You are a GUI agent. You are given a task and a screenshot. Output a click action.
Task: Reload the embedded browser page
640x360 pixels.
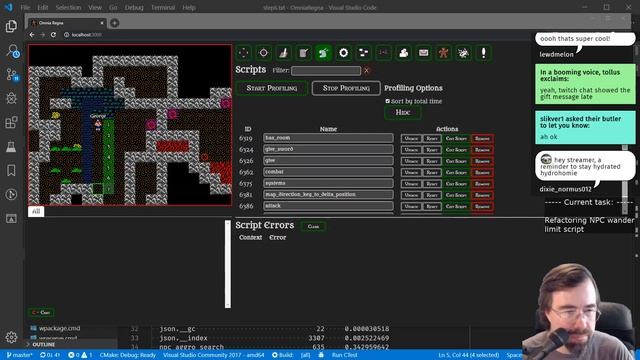coord(53,35)
